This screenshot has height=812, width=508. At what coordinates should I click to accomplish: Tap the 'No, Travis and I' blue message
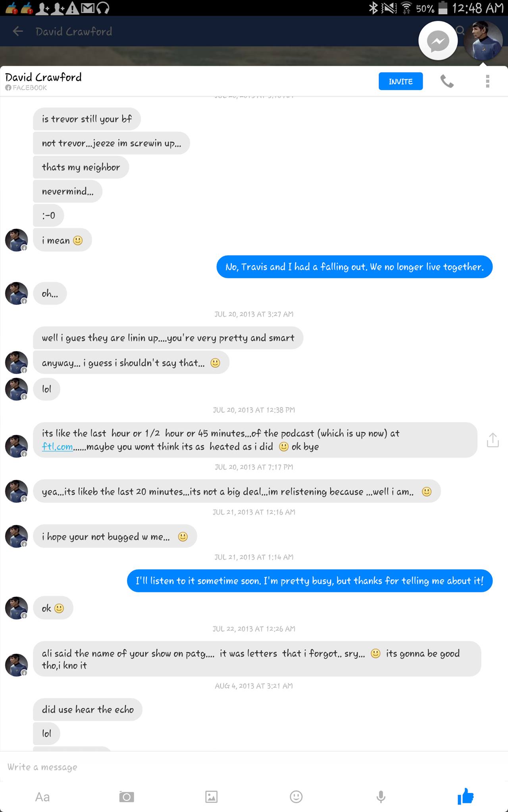coord(354,267)
